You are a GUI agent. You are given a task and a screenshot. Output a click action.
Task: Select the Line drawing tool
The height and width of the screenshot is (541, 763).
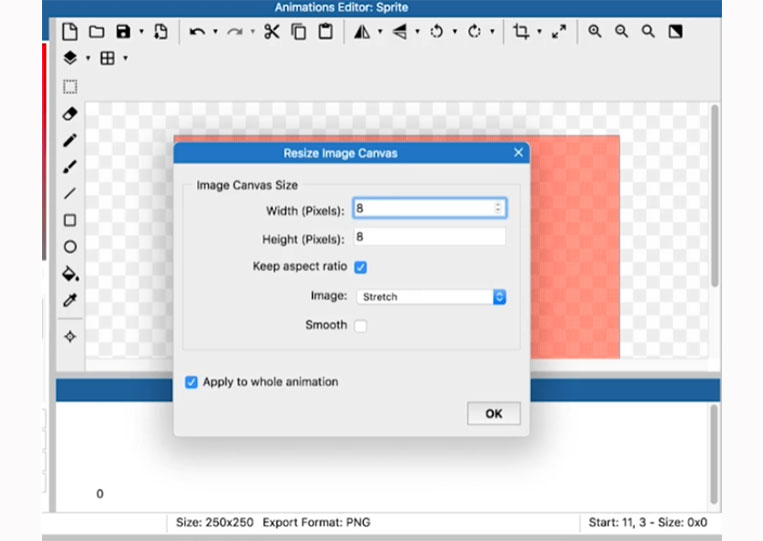coord(70,194)
